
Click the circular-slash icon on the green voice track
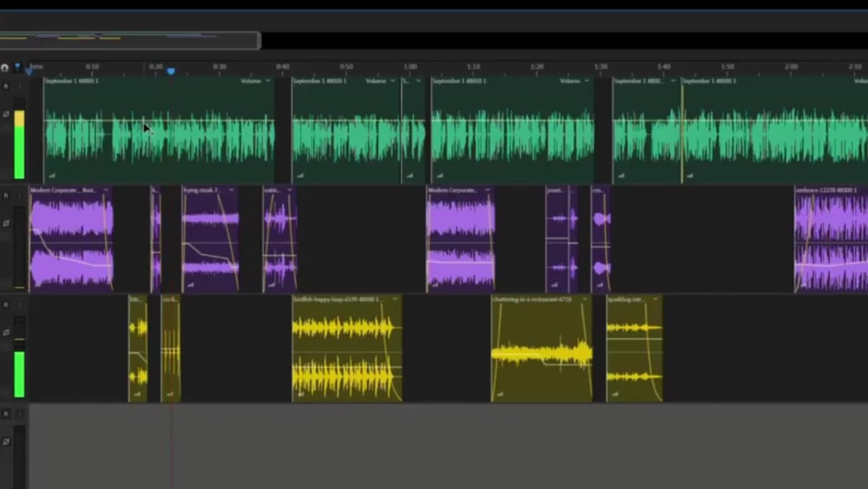pyautogui.click(x=6, y=114)
